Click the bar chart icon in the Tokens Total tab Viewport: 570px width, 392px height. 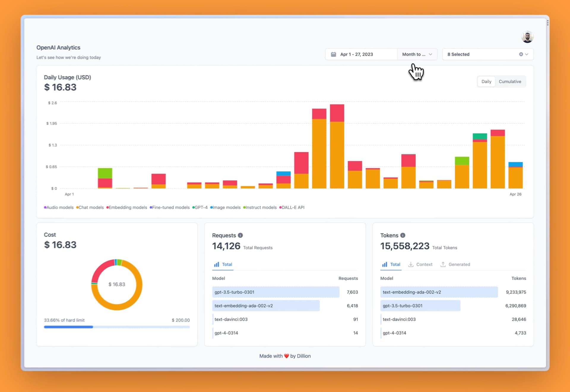(x=385, y=264)
